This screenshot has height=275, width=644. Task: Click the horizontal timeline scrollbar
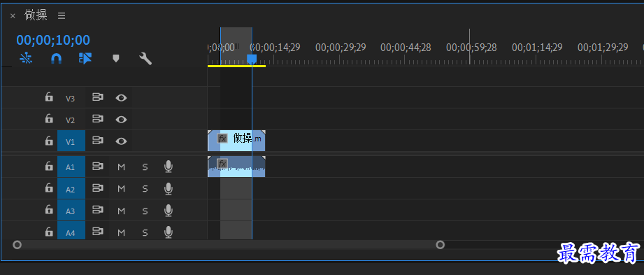tap(229, 245)
